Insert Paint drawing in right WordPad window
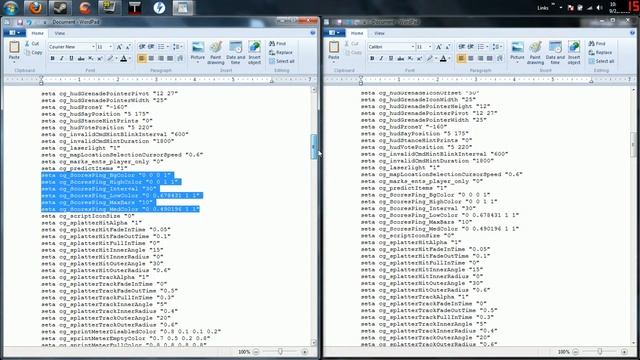This screenshot has height=360, width=640. click(535, 53)
